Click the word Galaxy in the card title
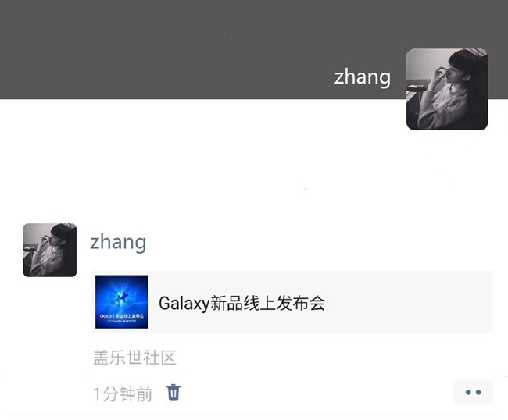Image resolution: width=508 pixels, height=420 pixels. pyautogui.click(x=184, y=304)
